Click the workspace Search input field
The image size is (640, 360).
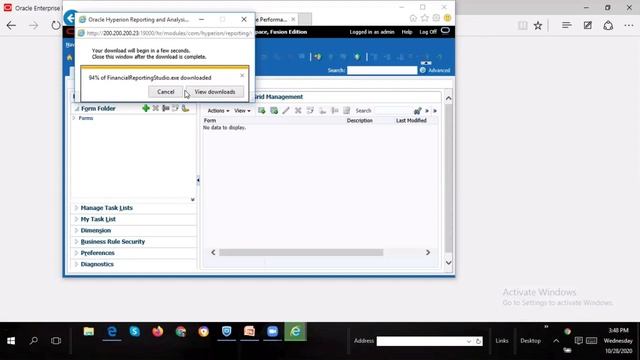coord(382,70)
